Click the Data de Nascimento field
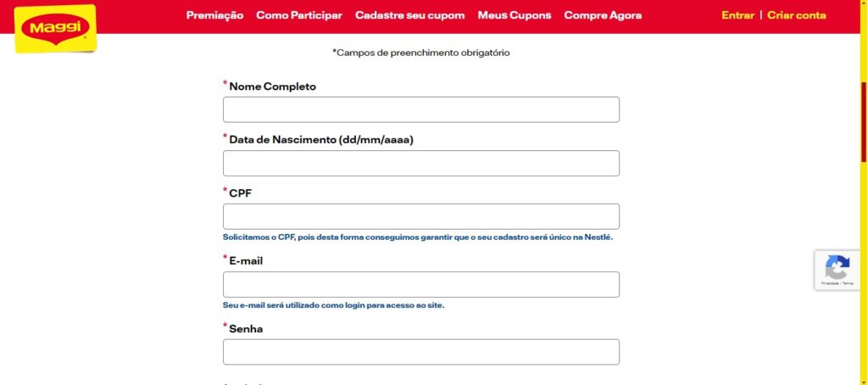Screen dimensions: 868x385 tap(420, 163)
